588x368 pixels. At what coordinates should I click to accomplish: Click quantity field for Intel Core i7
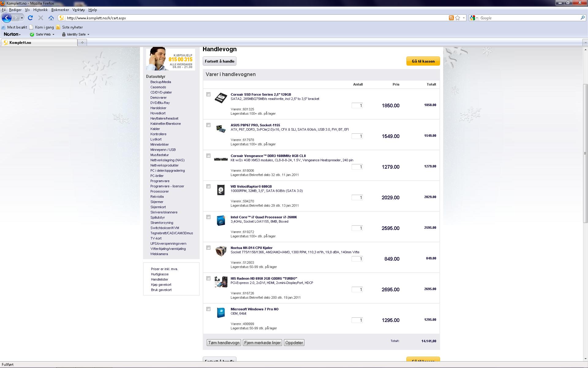point(357,228)
